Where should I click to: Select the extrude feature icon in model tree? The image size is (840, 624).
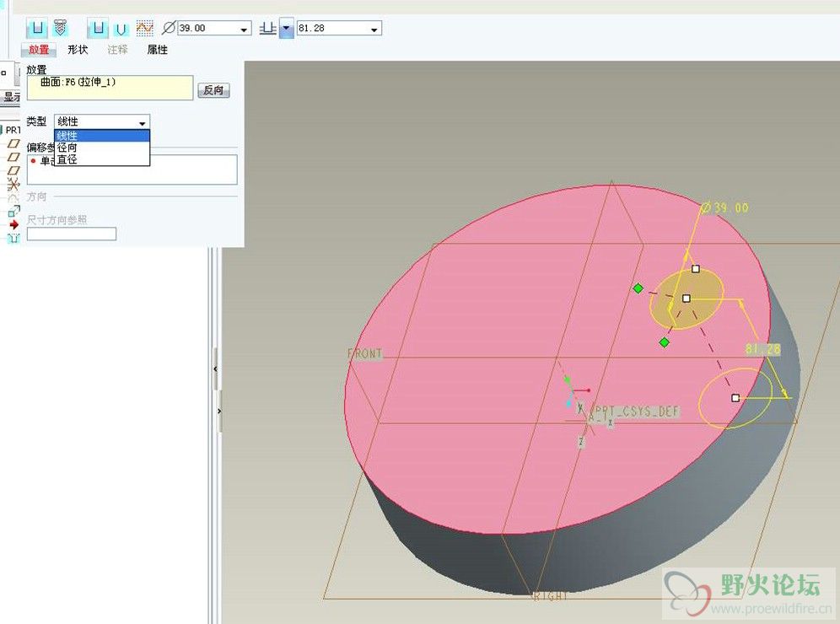[14, 211]
